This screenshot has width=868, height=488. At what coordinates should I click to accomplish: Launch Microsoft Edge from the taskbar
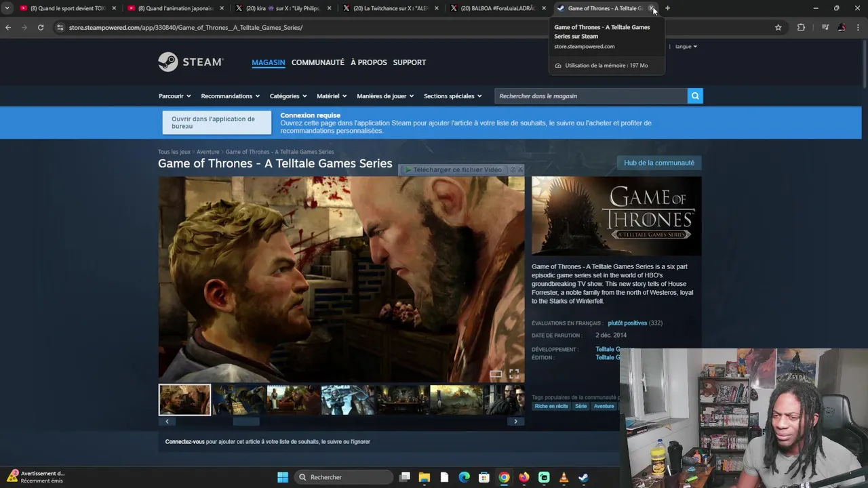[465, 477]
